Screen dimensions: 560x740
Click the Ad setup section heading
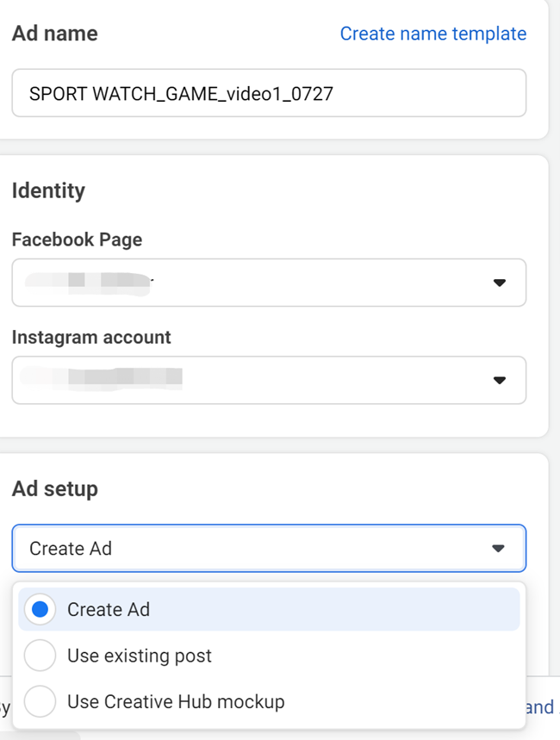click(55, 489)
